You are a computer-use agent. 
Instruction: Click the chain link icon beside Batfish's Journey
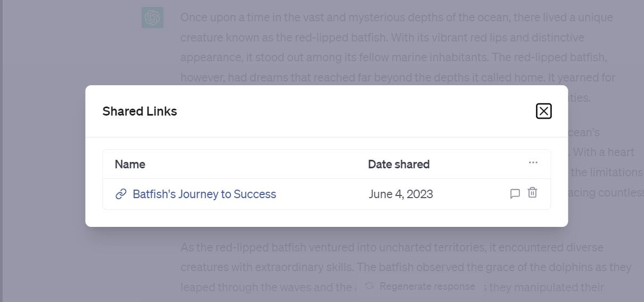pos(121,194)
